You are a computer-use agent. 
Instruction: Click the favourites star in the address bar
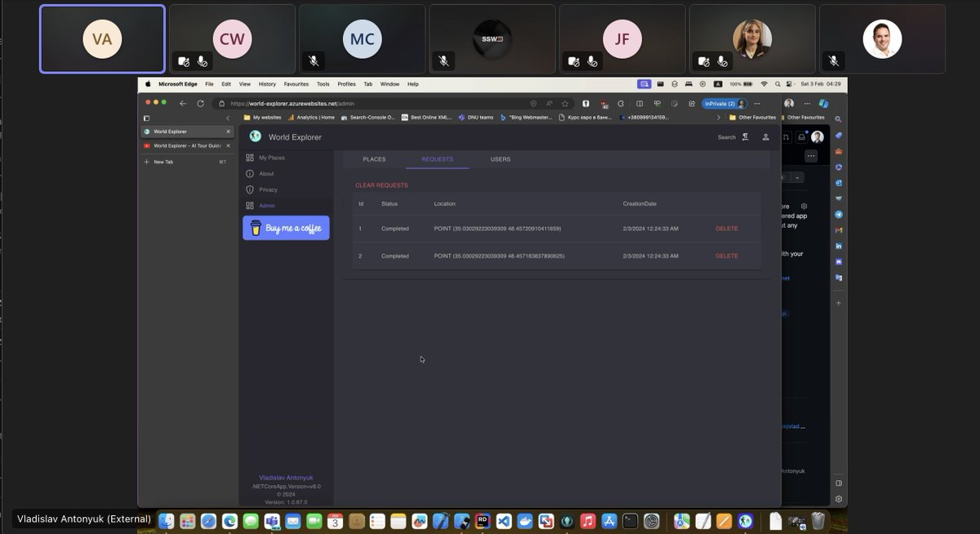click(x=565, y=104)
